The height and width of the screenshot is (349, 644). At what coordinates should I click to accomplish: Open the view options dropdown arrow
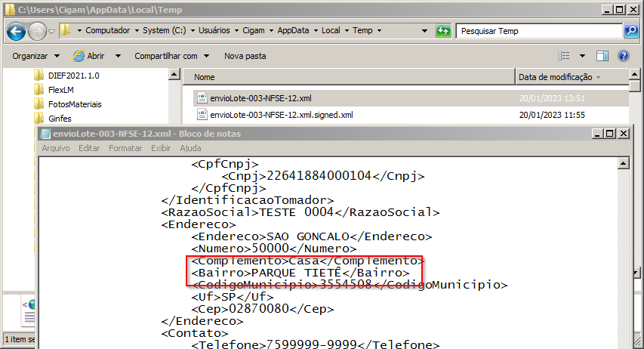pyautogui.click(x=582, y=56)
